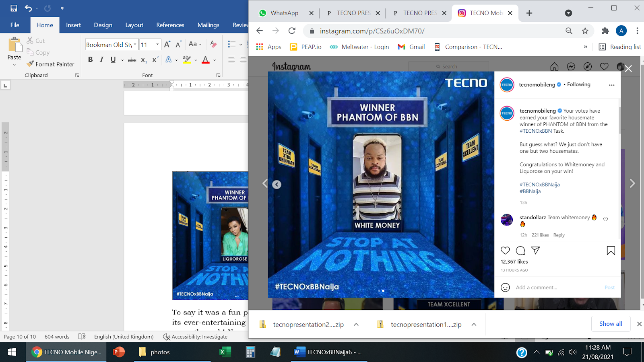Open Excel from the taskbar

click(225, 352)
